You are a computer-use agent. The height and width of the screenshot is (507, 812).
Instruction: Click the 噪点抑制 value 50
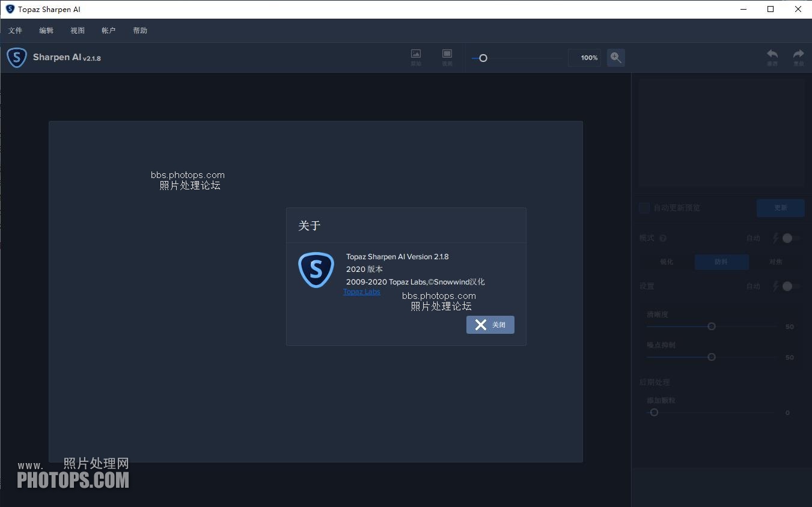point(790,358)
